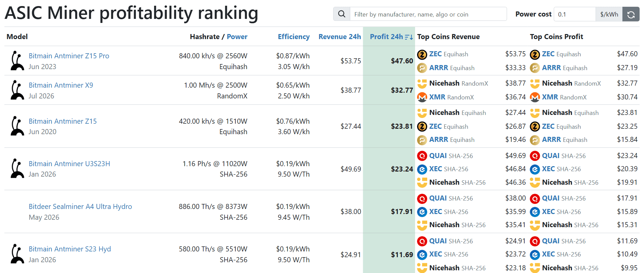Viewport: 644px width, 273px height.
Task: Click the Bitmain logo beside Antminer U3S23H
Action: point(17,169)
